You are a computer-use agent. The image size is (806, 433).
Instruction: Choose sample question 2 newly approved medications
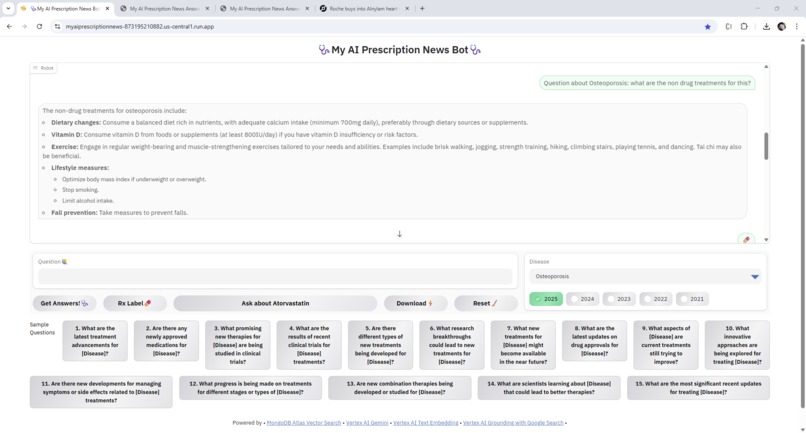pos(166,340)
